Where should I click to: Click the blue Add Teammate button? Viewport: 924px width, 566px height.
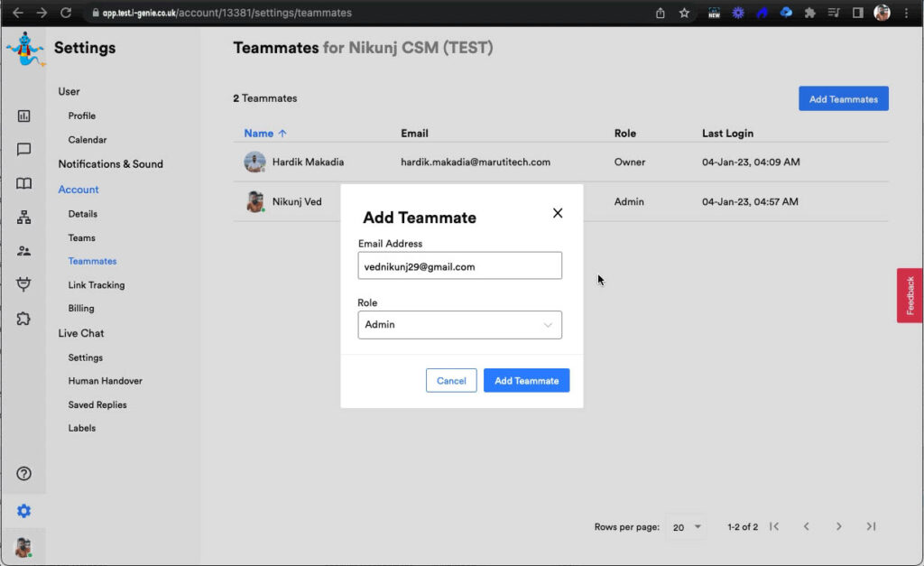(x=526, y=381)
